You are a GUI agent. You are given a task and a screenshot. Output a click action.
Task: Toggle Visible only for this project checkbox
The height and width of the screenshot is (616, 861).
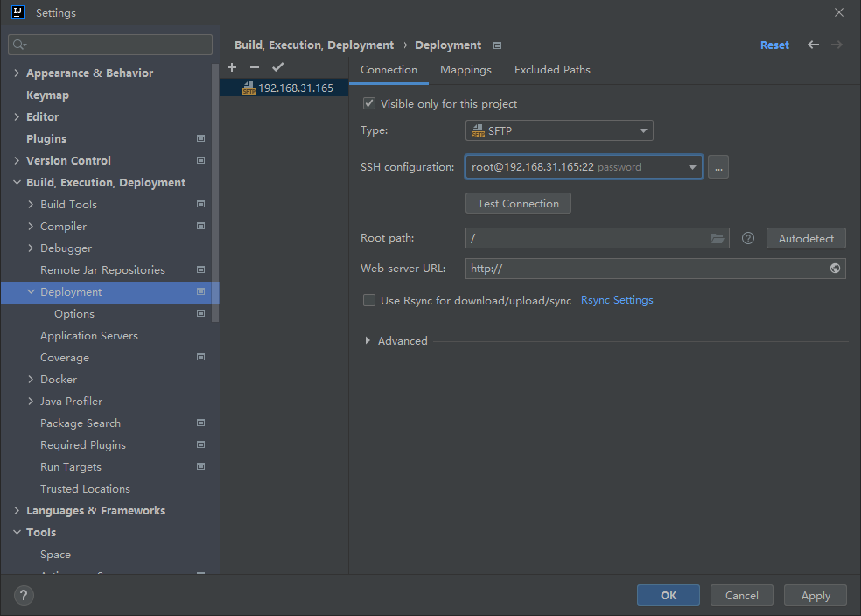pyautogui.click(x=369, y=104)
